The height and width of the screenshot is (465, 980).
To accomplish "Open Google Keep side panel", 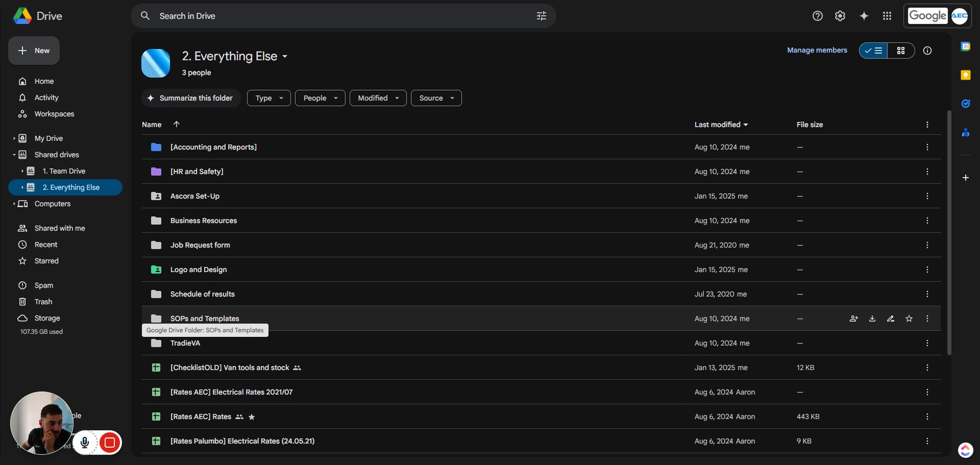I will pyautogui.click(x=965, y=75).
